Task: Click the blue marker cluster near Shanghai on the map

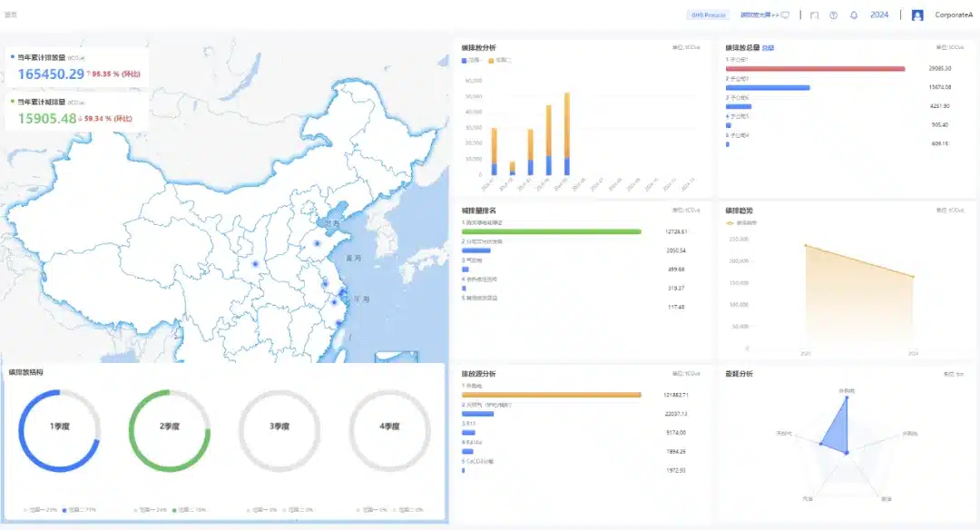Action: point(345,290)
